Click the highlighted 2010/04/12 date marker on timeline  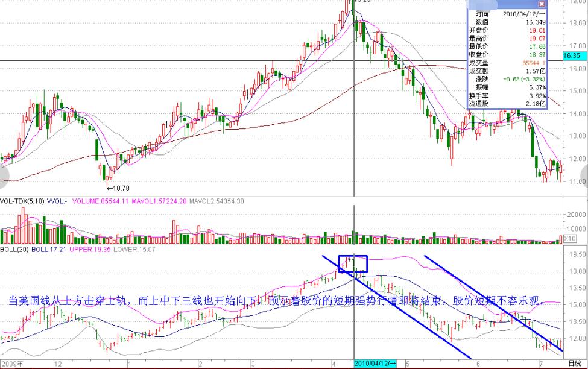[375, 364]
